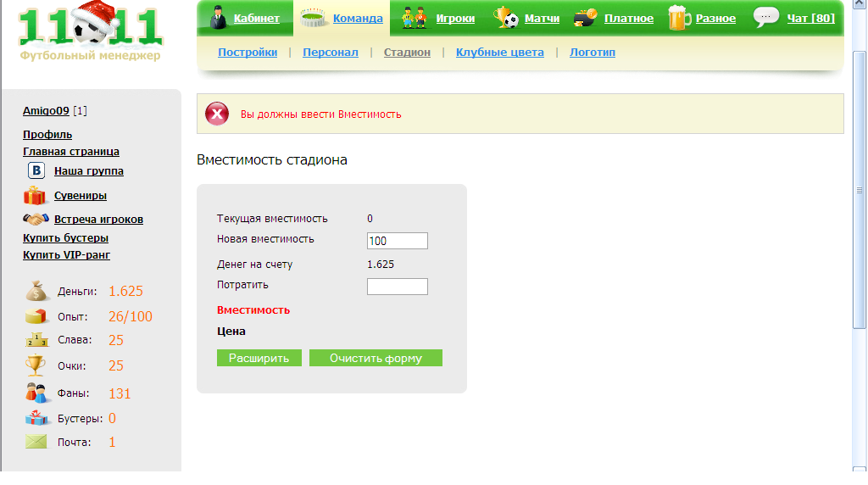
Task: Click the trophy ball icon beside Матчи
Action: pos(506,17)
